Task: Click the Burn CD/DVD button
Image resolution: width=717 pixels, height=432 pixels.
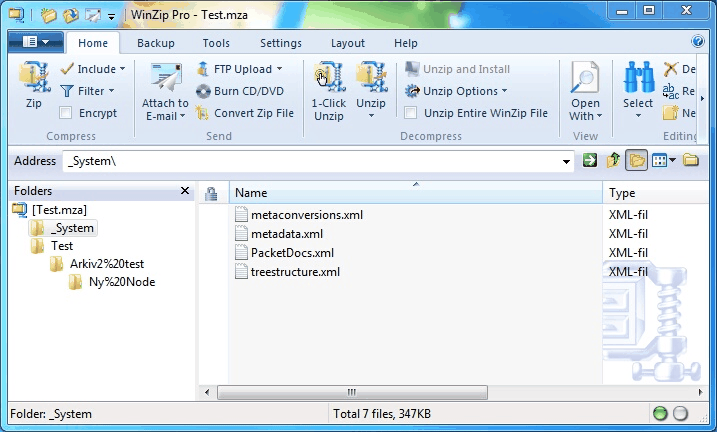Action: (240, 91)
